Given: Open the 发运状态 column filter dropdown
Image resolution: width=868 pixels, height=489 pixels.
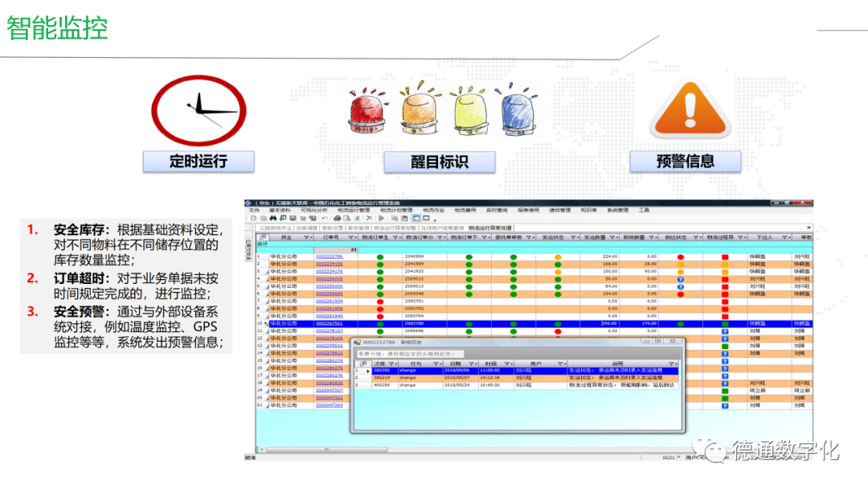Looking at the screenshot, I should [572, 238].
